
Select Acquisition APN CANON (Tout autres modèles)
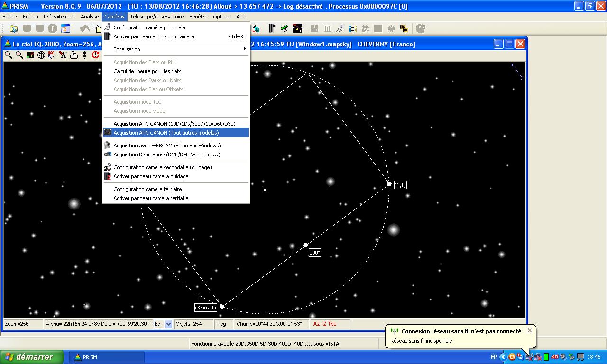[x=166, y=133]
